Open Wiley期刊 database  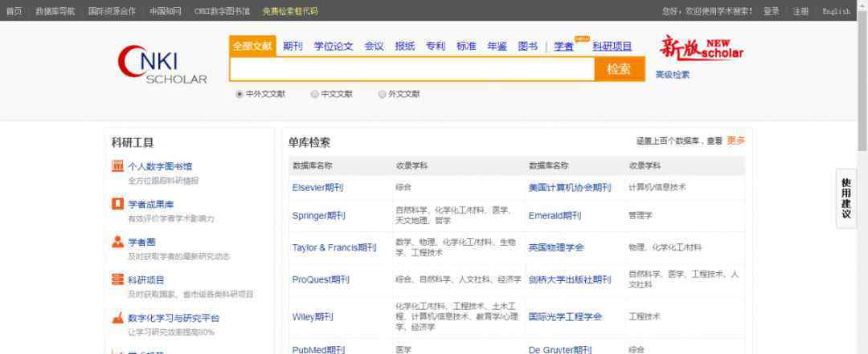(x=313, y=317)
